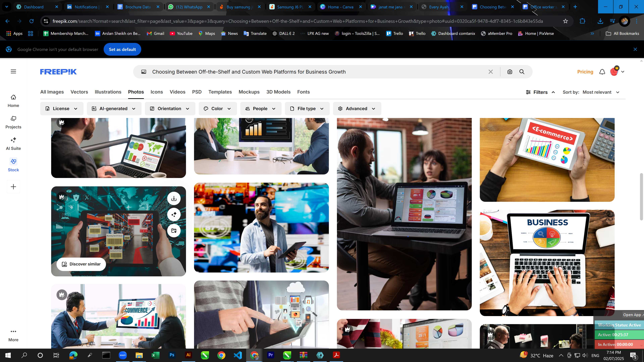
Task: Open Excel from the taskbar
Action: [155, 355]
